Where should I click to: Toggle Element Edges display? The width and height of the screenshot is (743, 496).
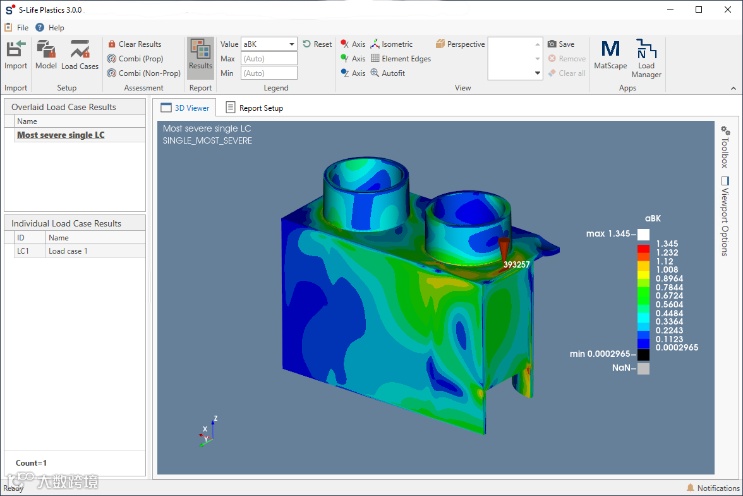pyautogui.click(x=401, y=59)
